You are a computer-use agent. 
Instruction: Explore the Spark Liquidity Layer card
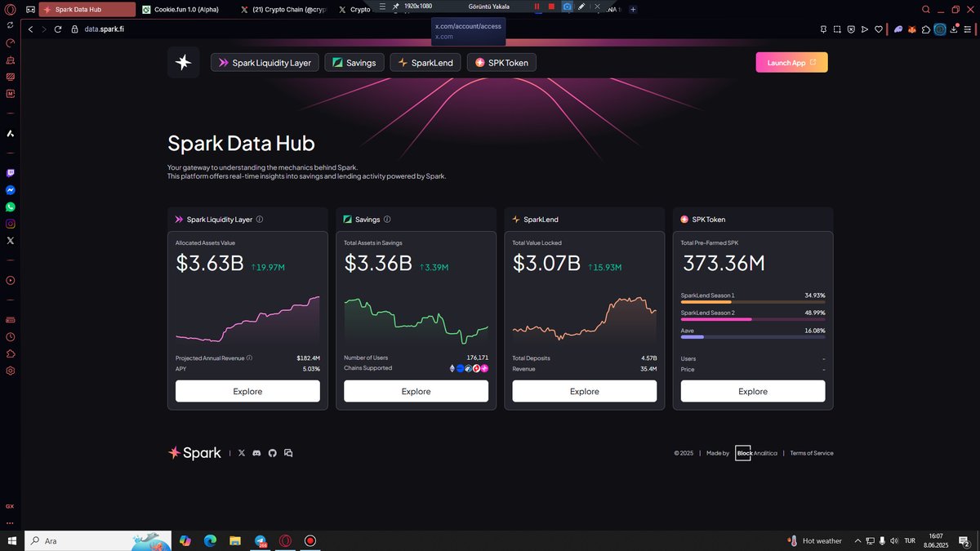[247, 391]
